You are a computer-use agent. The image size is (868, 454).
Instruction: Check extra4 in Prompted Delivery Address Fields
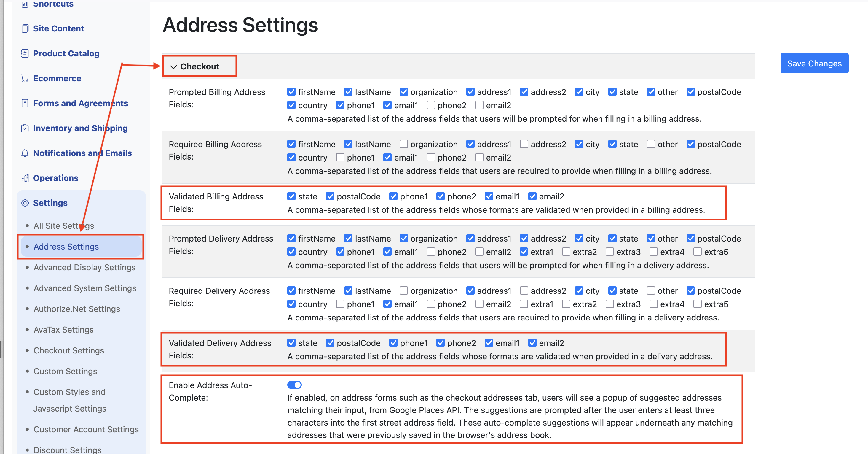(654, 252)
